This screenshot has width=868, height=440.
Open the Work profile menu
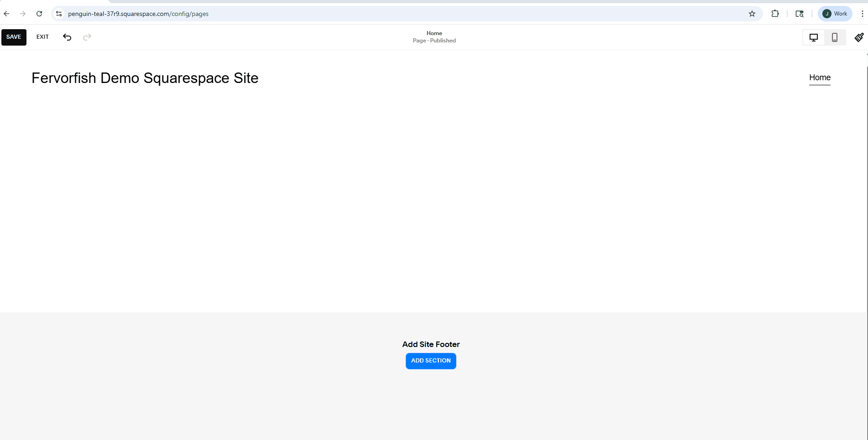coord(835,14)
